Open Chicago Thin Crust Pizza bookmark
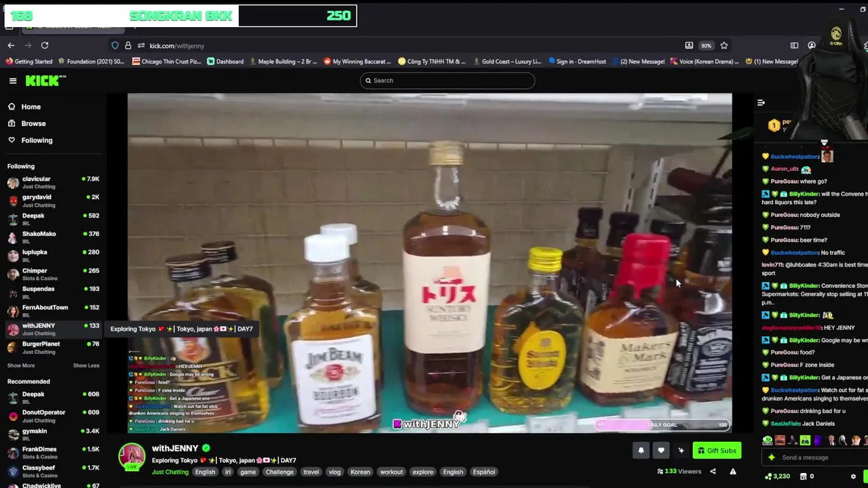Screen dimensions: 868x488 pyautogui.click(x=167, y=62)
